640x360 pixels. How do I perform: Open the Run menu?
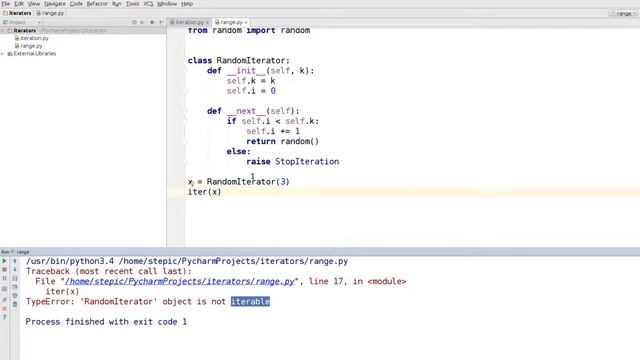[117, 4]
